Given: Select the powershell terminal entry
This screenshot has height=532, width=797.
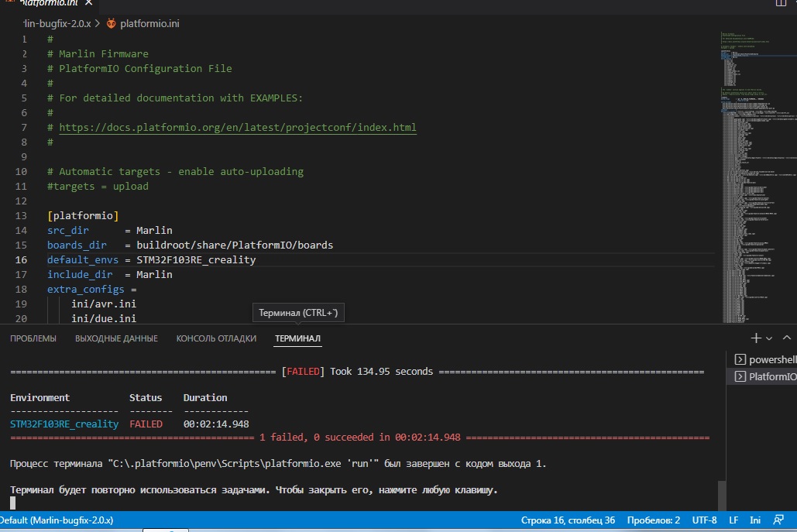Looking at the screenshot, I should (x=765, y=359).
